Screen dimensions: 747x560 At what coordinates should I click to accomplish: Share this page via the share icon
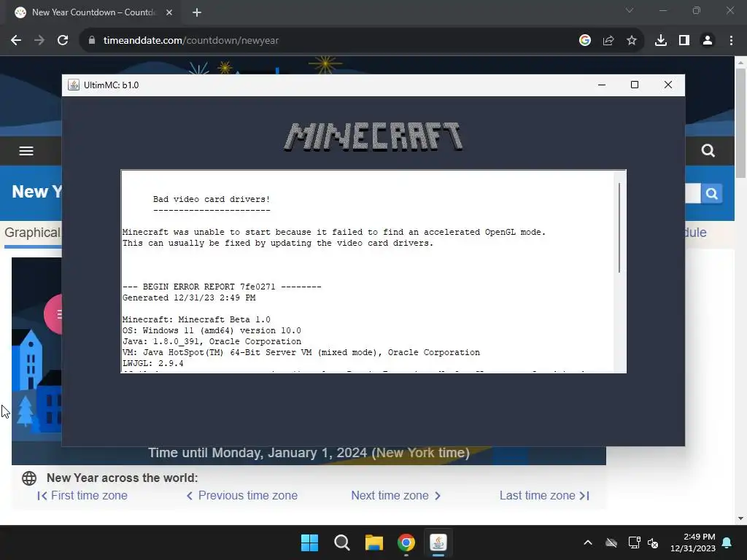click(x=608, y=41)
